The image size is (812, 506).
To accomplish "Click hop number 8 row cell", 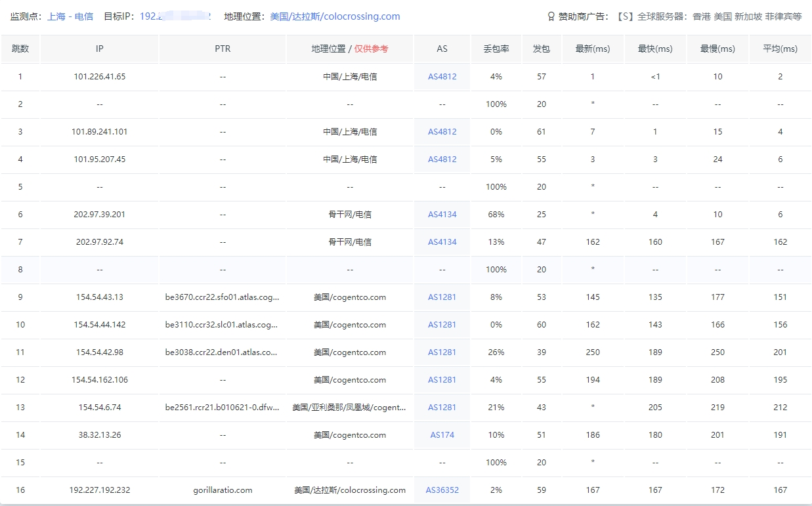I will (20, 270).
